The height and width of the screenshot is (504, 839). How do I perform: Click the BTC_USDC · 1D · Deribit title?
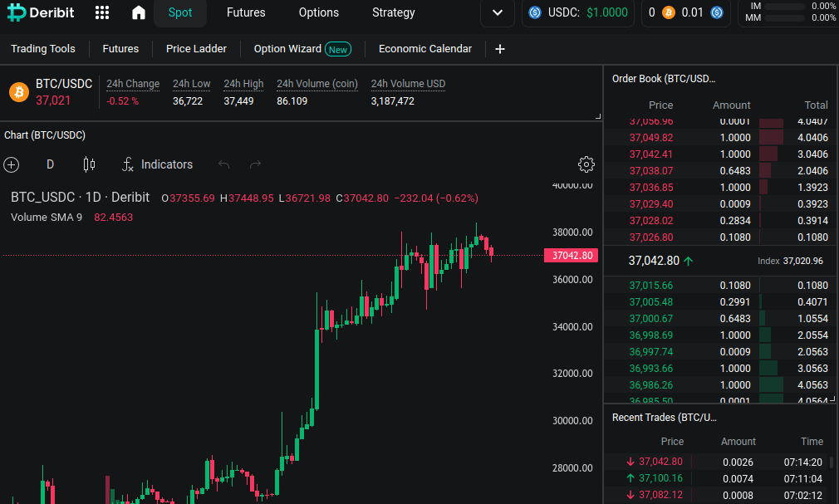point(80,198)
